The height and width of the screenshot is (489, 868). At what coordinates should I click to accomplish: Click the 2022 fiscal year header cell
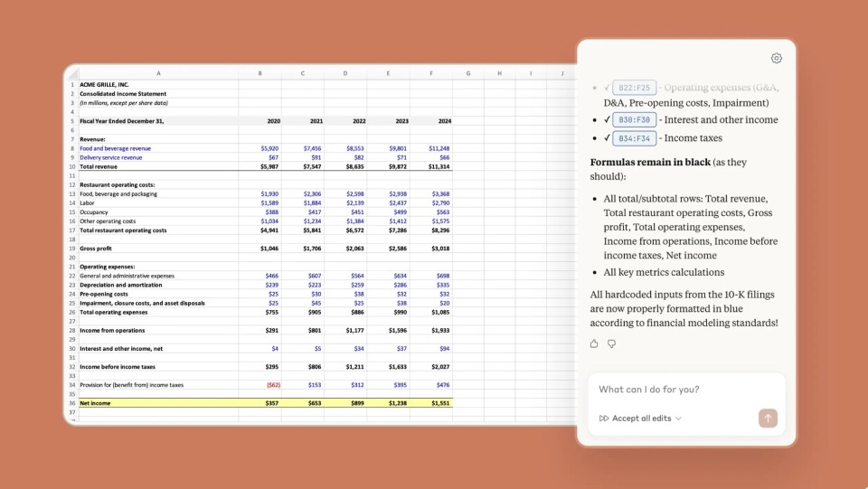point(359,120)
